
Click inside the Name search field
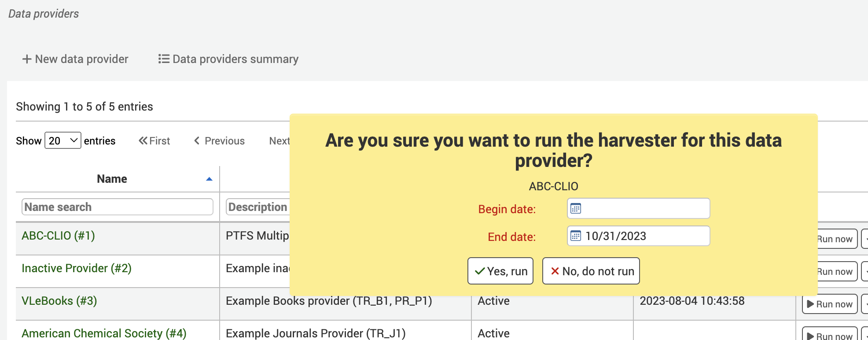pyautogui.click(x=117, y=207)
